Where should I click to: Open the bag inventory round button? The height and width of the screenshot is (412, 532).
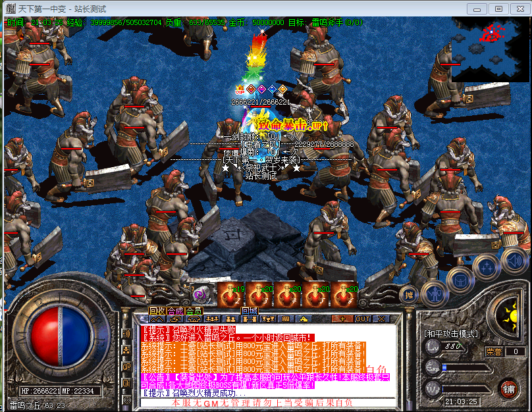[x=461, y=281]
